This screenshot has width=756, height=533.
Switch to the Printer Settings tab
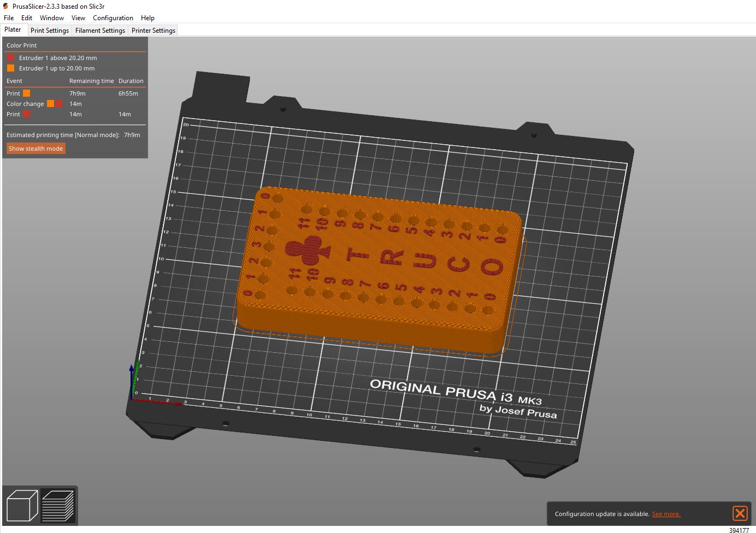pyautogui.click(x=153, y=30)
